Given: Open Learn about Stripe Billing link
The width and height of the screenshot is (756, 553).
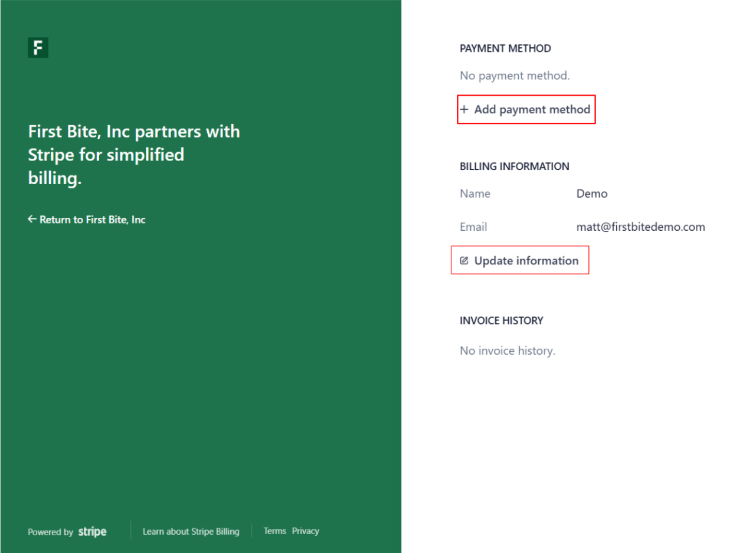Looking at the screenshot, I should (x=191, y=532).
